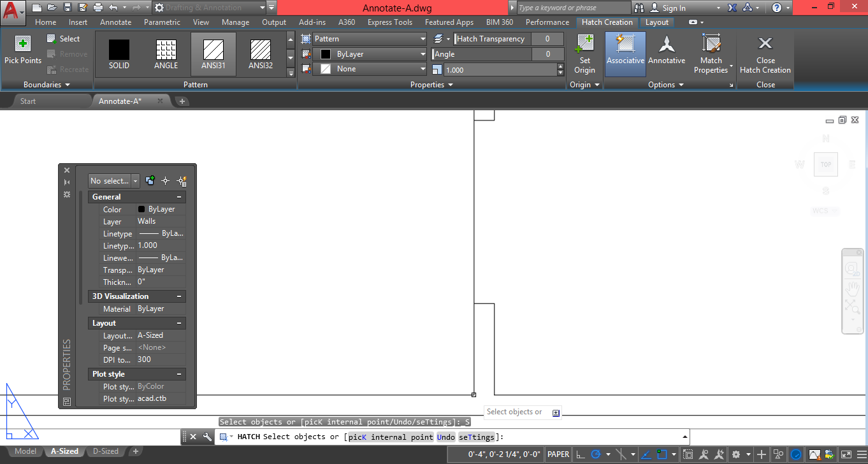This screenshot has height=464, width=868.
Task: Select the Toggle PICKADD icon
Action: click(x=150, y=181)
